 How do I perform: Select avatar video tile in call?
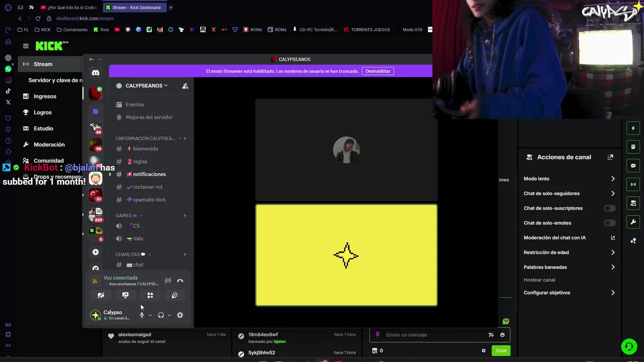pos(346,150)
